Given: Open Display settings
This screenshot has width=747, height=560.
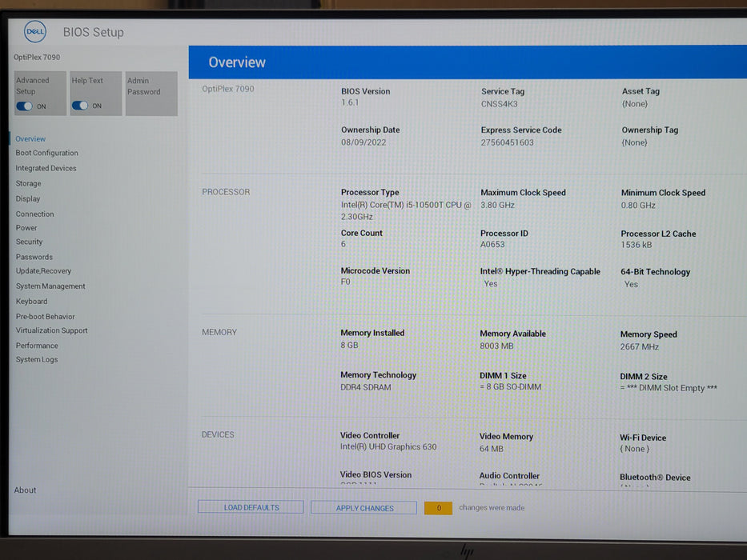Looking at the screenshot, I should [x=28, y=198].
